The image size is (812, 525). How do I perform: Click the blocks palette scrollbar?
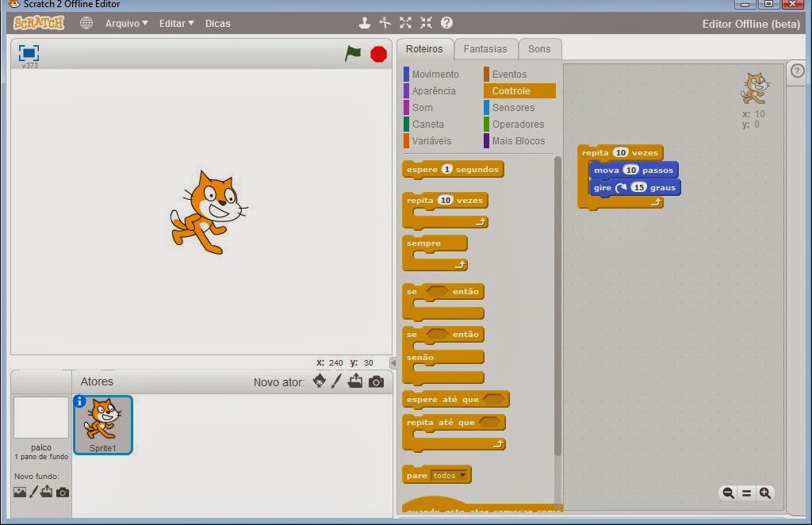pos(557,305)
